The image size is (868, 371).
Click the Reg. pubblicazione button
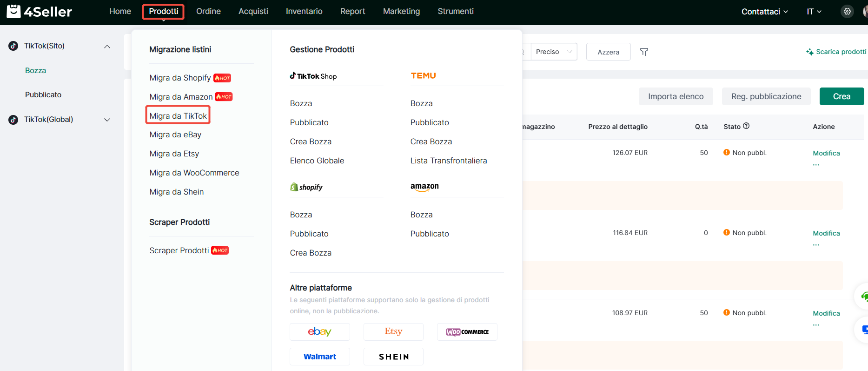pyautogui.click(x=766, y=96)
